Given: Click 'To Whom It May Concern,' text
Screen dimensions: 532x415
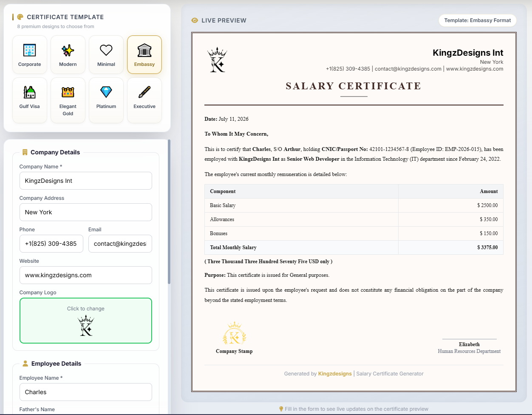Looking at the screenshot, I should click(236, 134).
